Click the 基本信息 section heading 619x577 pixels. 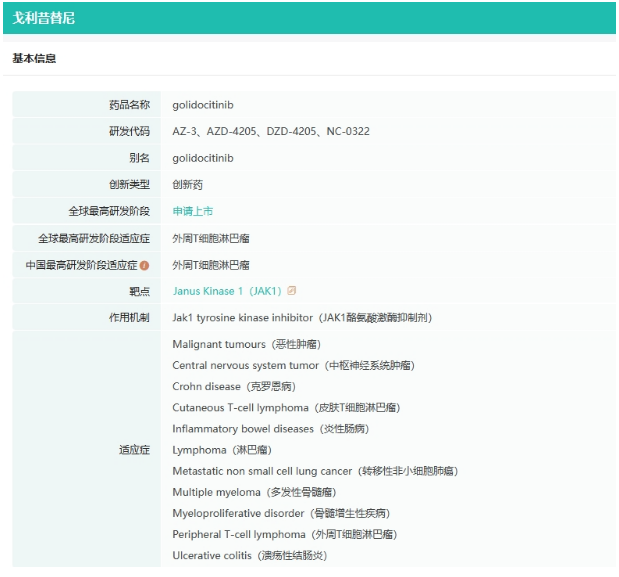[34, 58]
